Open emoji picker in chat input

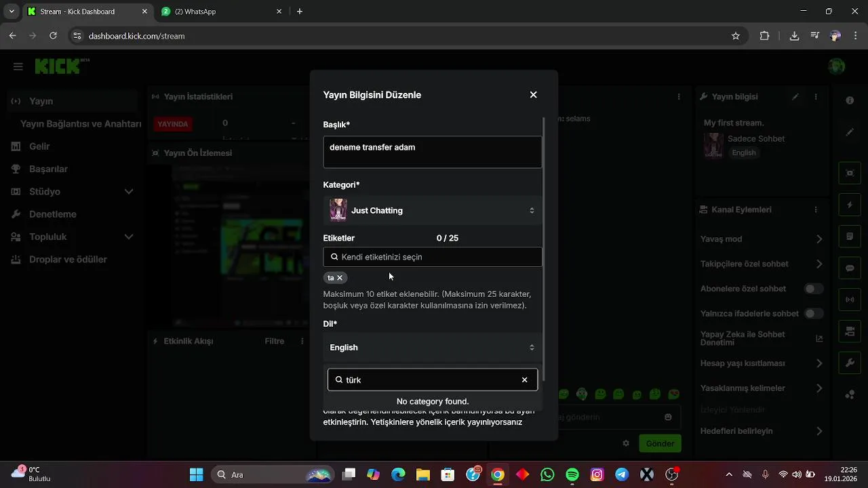668,418
